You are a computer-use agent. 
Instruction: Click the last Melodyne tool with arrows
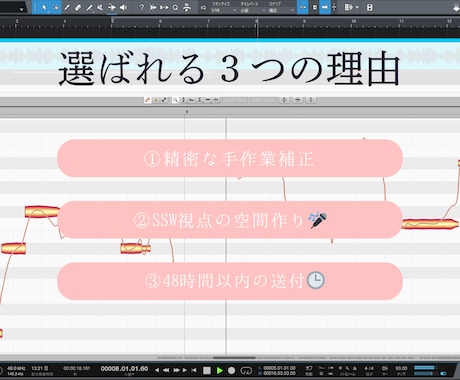click(x=216, y=100)
